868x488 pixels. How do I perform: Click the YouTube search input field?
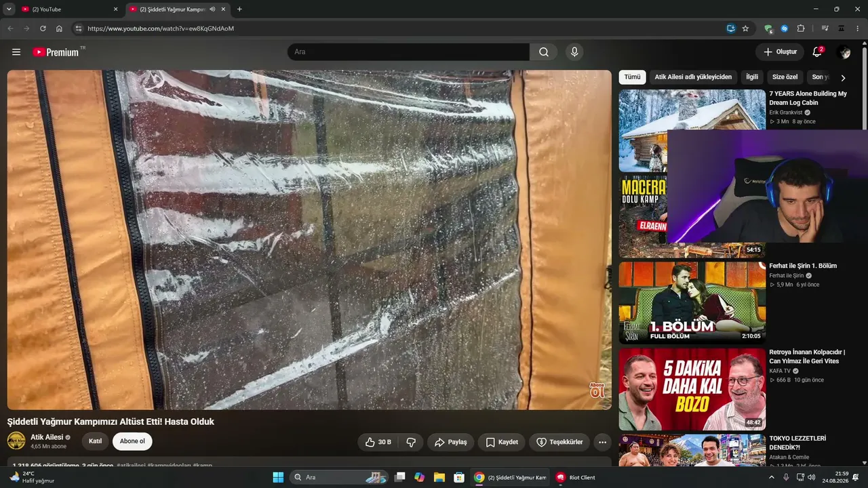408,52
